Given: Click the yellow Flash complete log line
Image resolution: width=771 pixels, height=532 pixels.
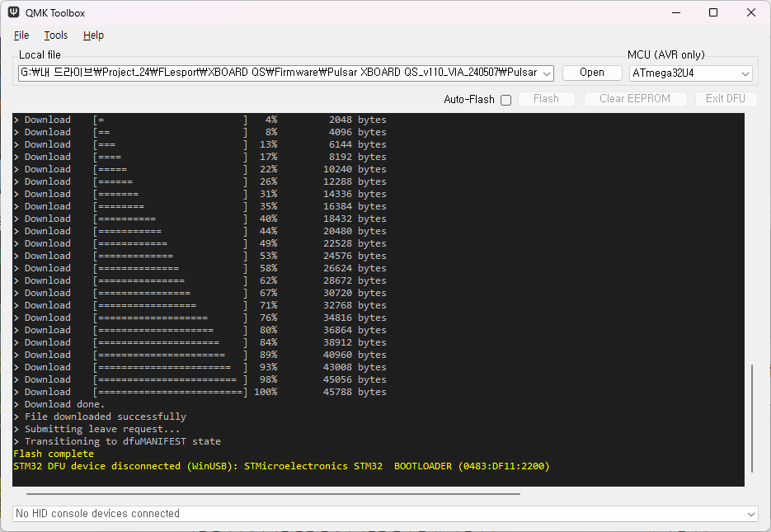Looking at the screenshot, I should coord(54,454).
